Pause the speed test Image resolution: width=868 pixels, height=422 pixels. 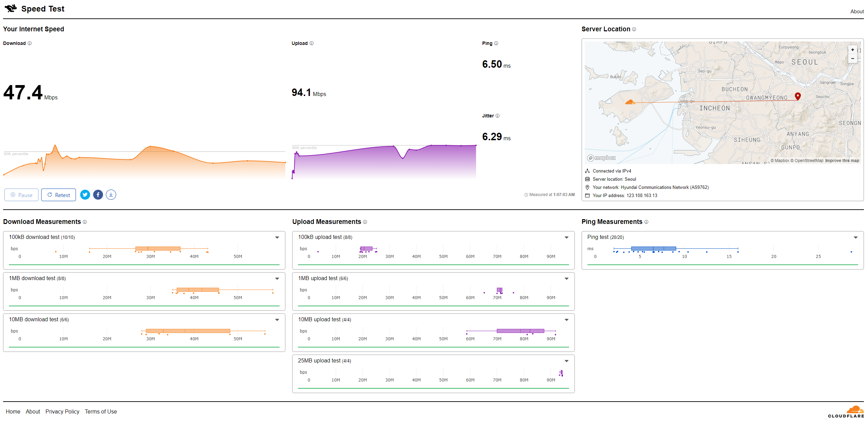click(21, 195)
